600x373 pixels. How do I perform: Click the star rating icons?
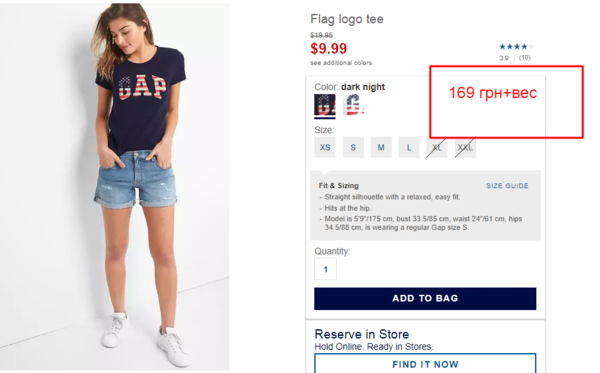pos(516,47)
